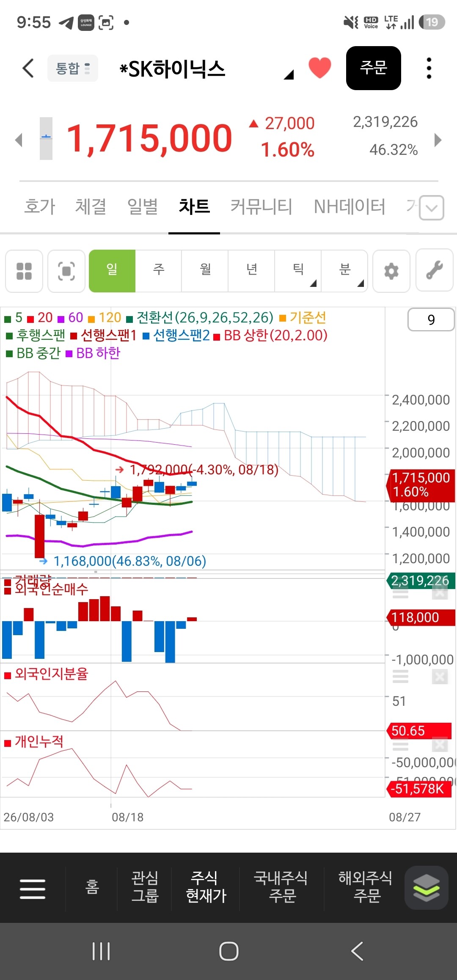Switch to the 체결 tab
The image size is (457, 980).
tap(91, 207)
